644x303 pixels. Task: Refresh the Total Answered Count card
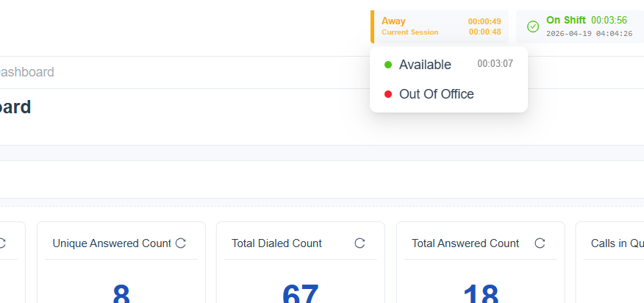(540, 243)
